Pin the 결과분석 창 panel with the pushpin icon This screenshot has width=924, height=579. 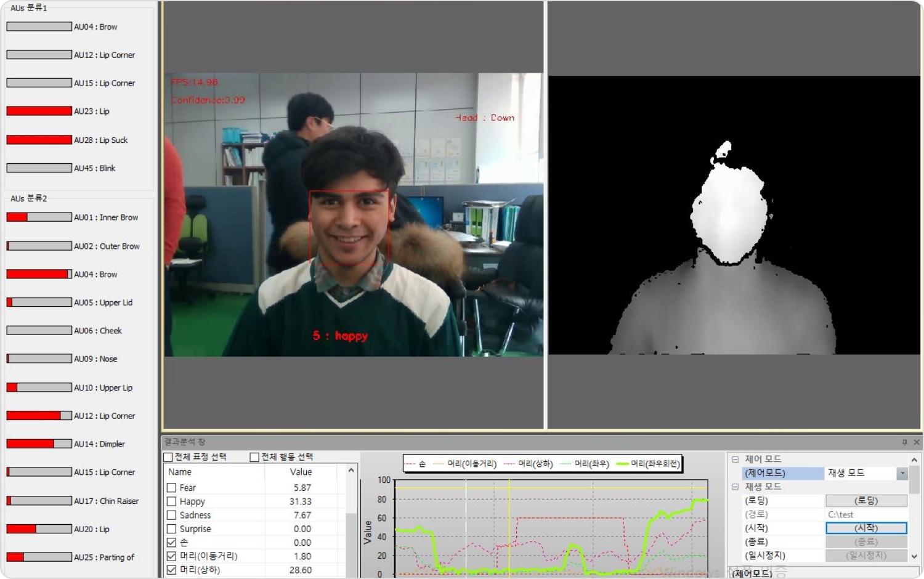[904, 442]
